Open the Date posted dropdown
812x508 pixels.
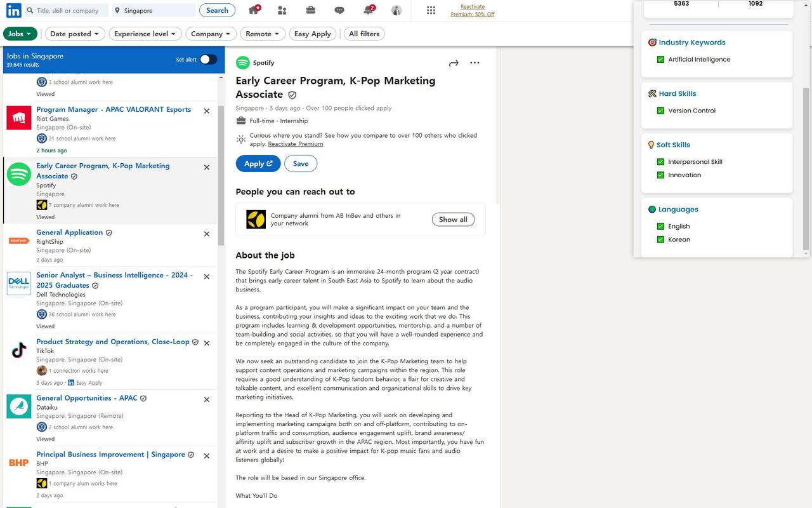(75, 34)
